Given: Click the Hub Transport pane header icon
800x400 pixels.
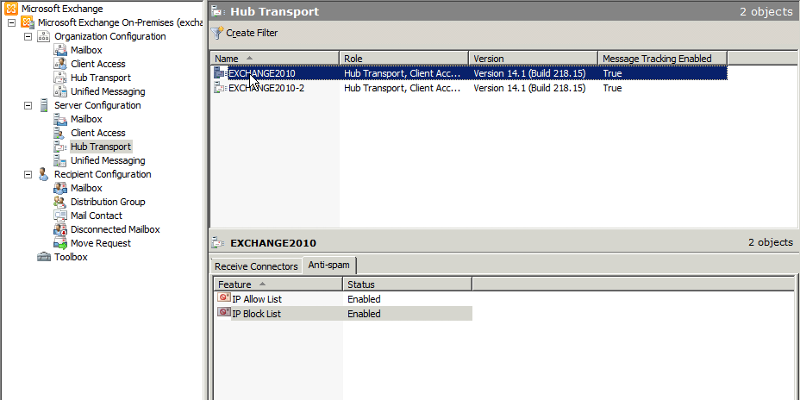Looking at the screenshot, I should coord(218,11).
